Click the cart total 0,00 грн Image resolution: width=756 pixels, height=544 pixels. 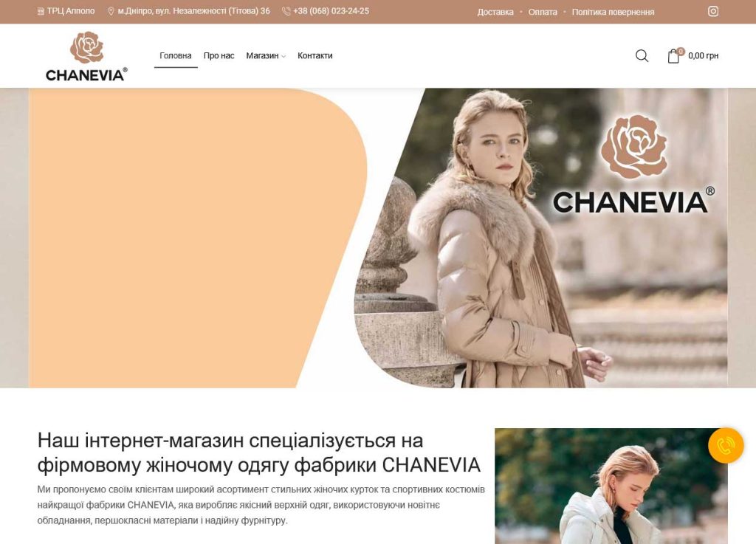coord(703,56)
